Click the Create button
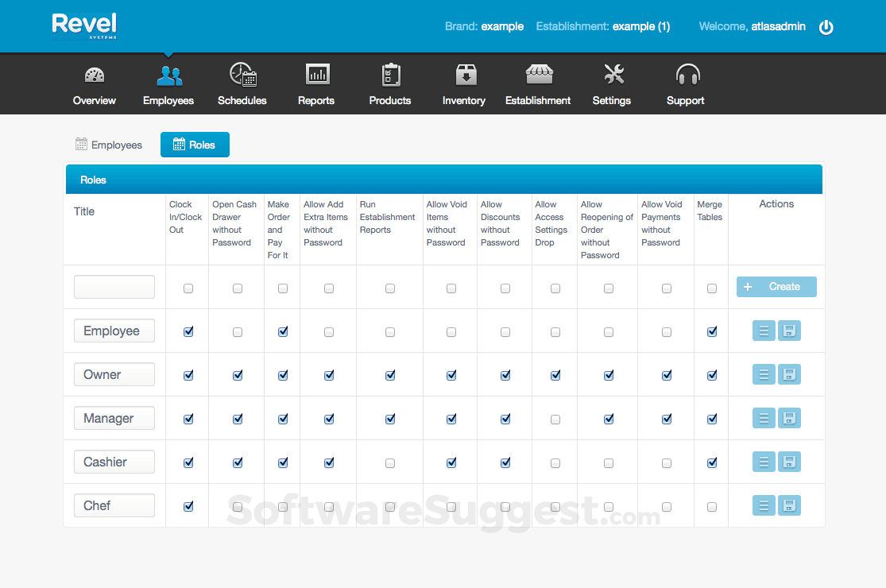 pyautogui.click(x=776, y=286)
